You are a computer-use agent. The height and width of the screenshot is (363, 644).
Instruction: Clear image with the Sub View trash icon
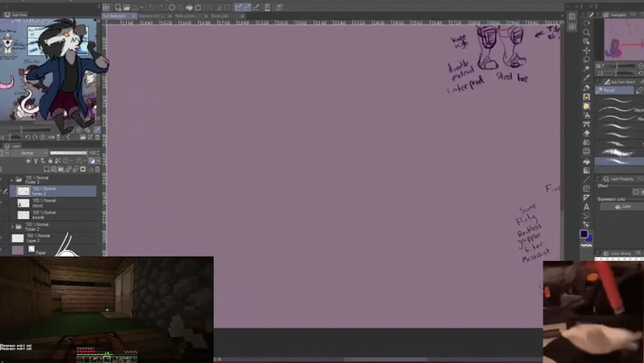coord(97,137)
